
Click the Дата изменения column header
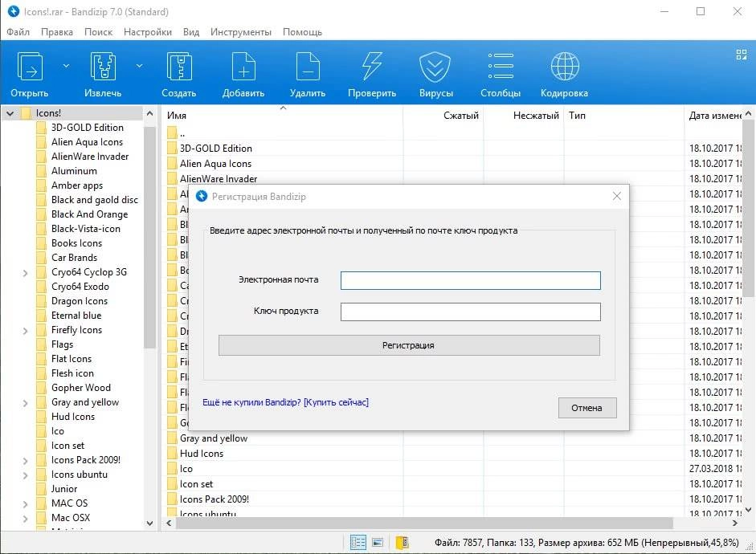(714, 116)
